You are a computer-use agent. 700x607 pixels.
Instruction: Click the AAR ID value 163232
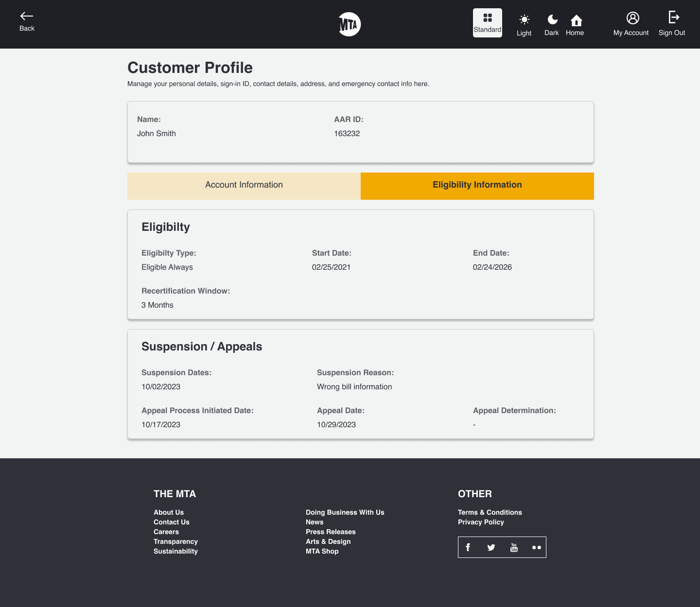point(347,133)
